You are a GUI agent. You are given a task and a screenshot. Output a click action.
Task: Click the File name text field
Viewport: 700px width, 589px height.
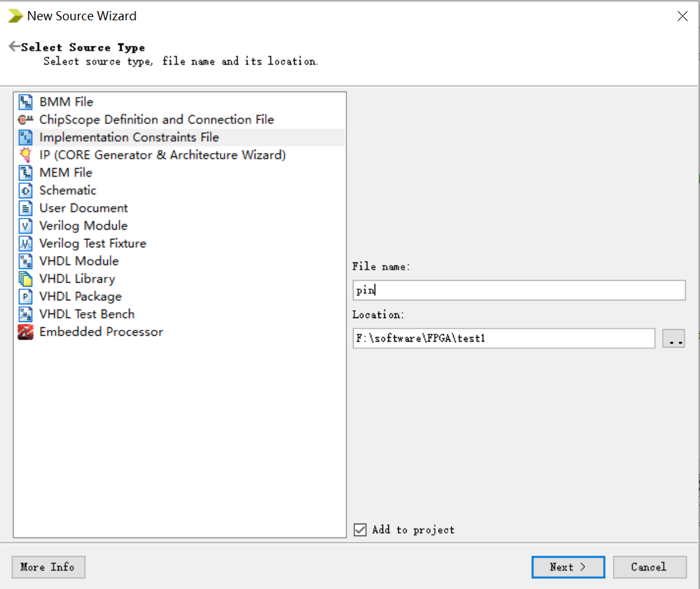coord(519,290)
